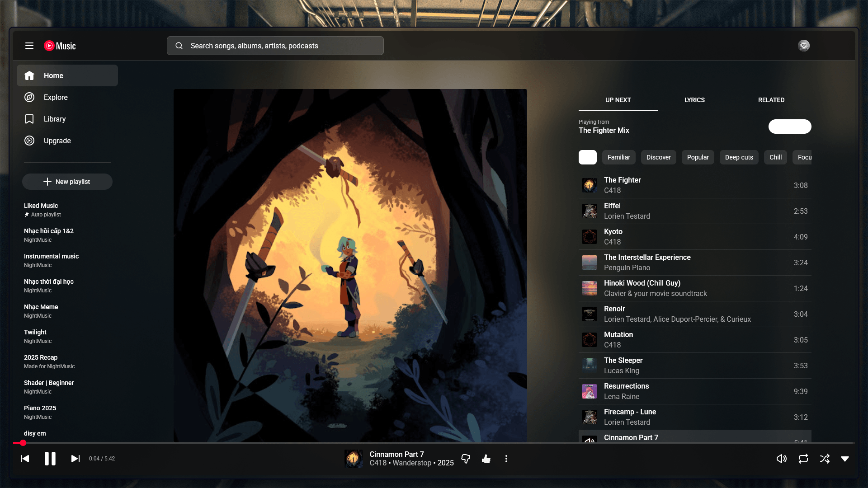Image resolution: width=868 pixels, height=488 pixels.
Task: Collapse the player page with down arrow
Action: pos(845,459)
